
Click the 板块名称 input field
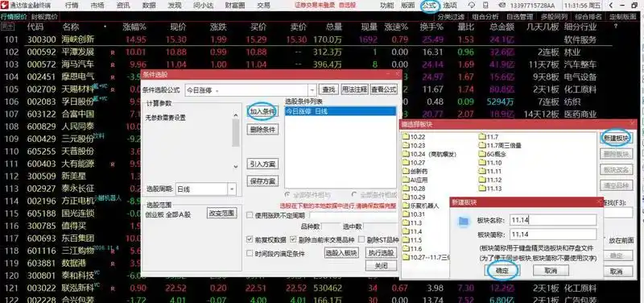(x=553, y=220)
